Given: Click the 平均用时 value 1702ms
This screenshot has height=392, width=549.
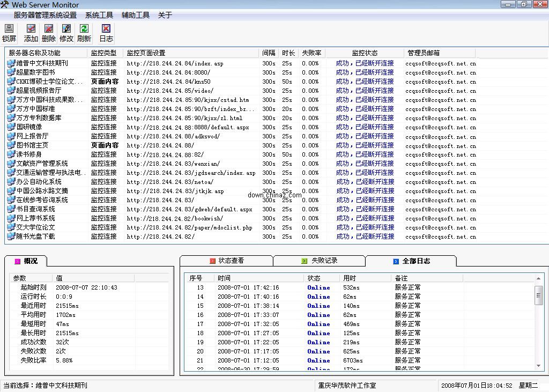Looking at the screenshot, I should coord(65,315).
